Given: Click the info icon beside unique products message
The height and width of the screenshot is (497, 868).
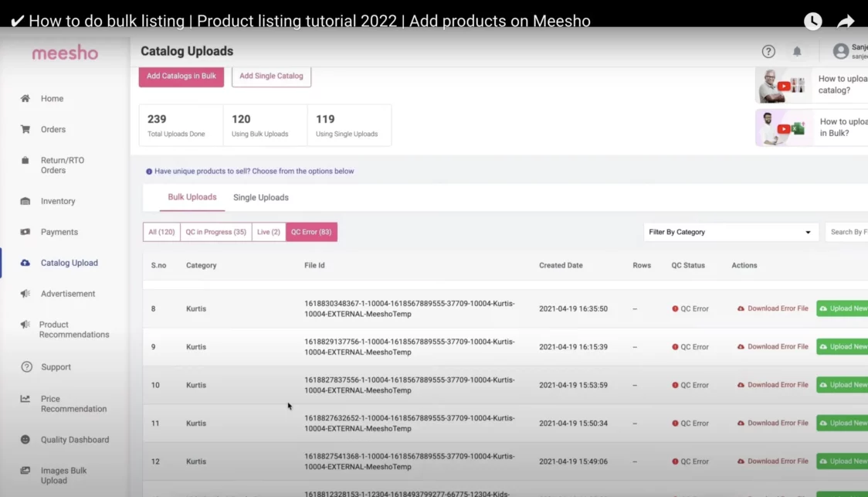Looking at the screenshot, I should 149,172.
